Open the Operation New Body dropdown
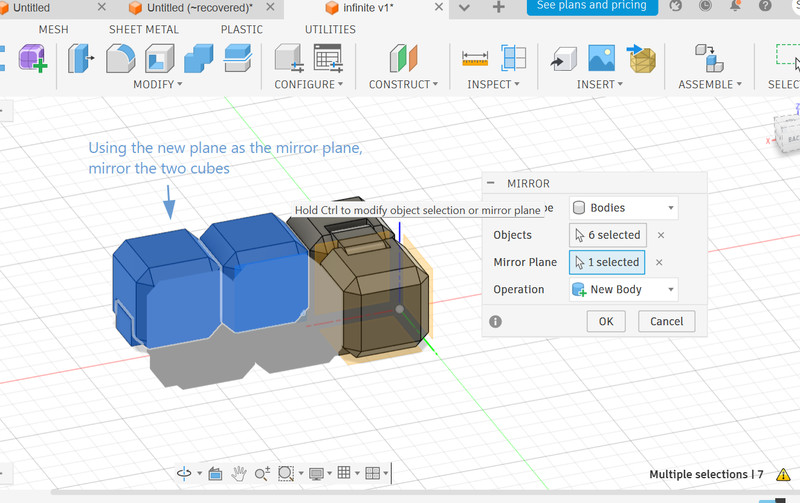 click(623, 289)
